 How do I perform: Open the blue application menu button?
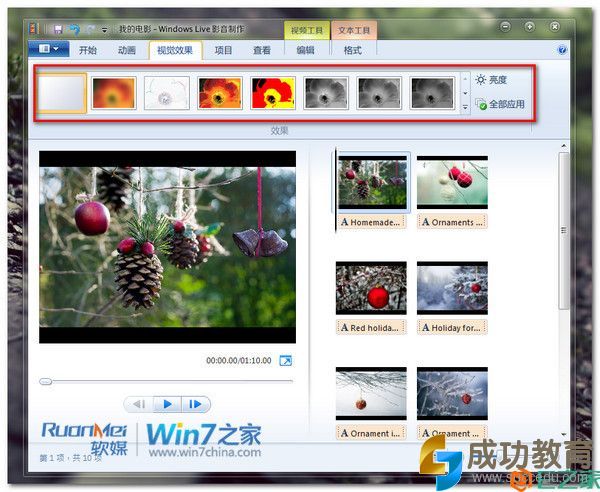47,49
